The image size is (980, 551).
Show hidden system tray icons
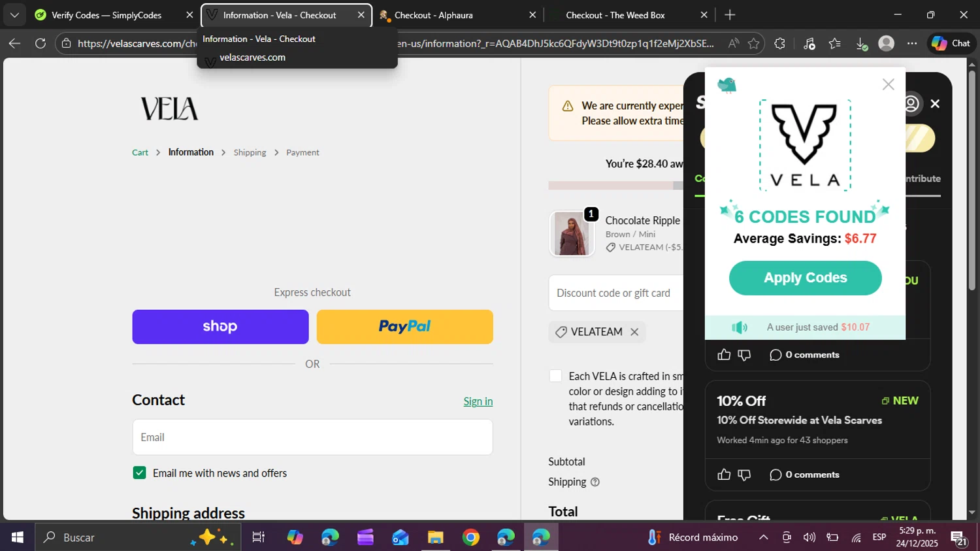click(763, 537)
